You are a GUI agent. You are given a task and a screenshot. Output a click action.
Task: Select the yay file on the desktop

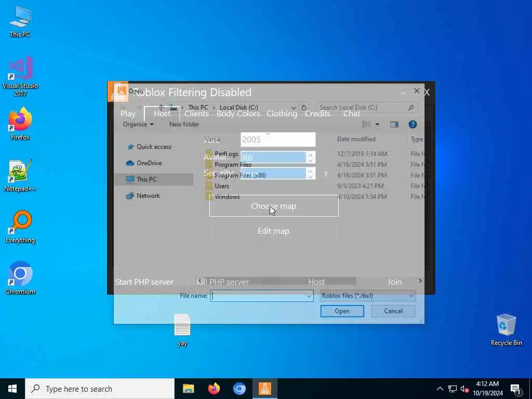coord(182,330)
